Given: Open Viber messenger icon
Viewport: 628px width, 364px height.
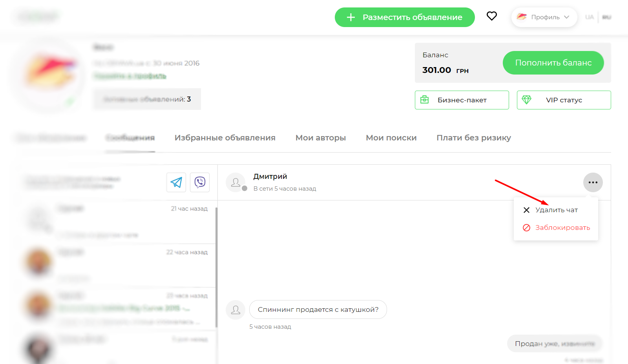Looking at the screenshot, I should click(x=200, y=182).
